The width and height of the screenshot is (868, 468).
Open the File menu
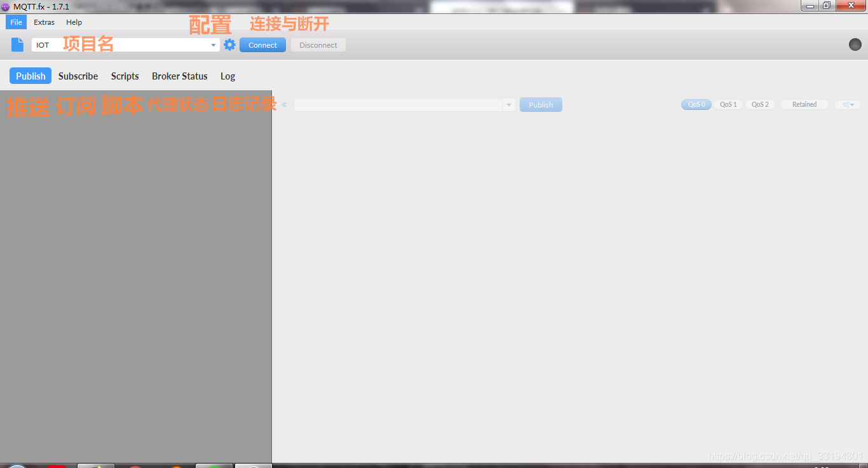tap(17, 22)
